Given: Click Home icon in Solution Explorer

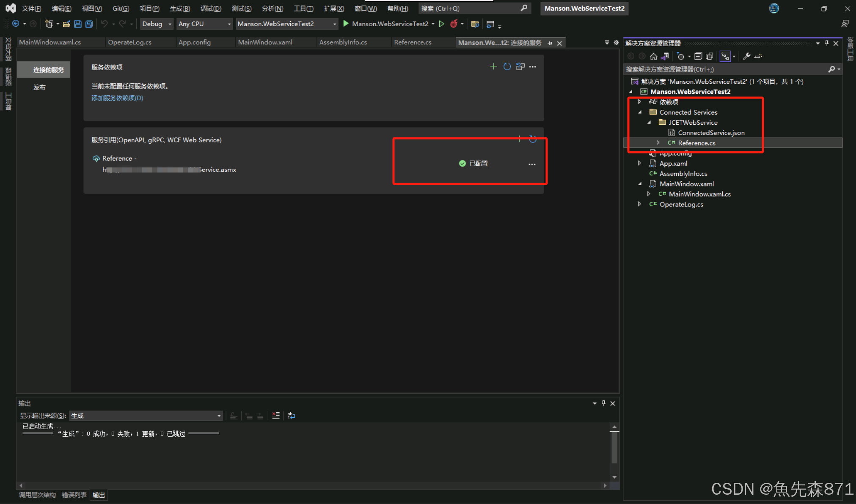Looking at the screenshot, I should 653,56.
